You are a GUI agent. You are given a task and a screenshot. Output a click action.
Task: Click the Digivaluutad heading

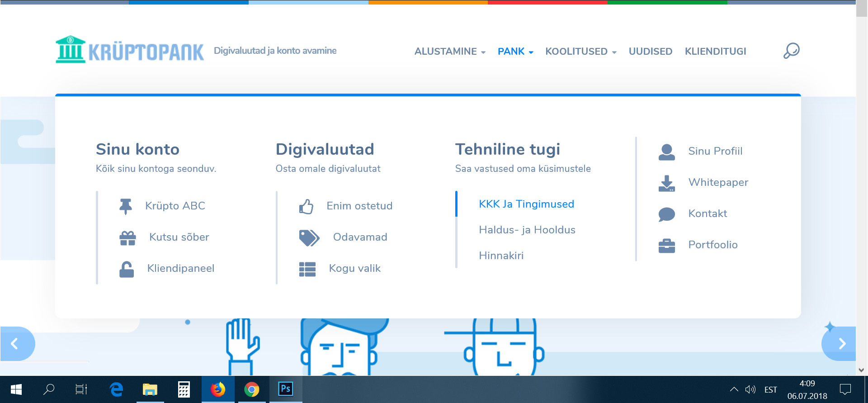click(325, 150)
